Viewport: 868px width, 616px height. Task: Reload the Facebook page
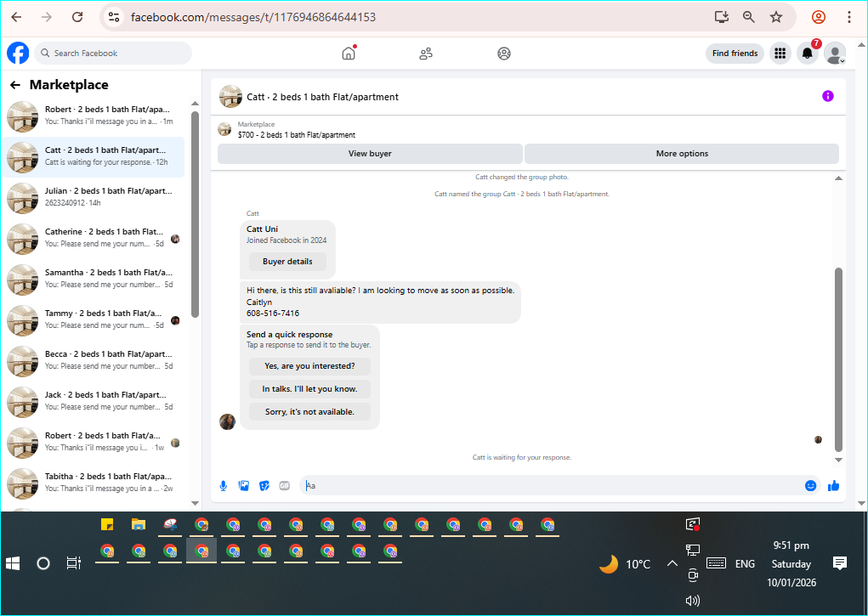click(x=77, y=17)
